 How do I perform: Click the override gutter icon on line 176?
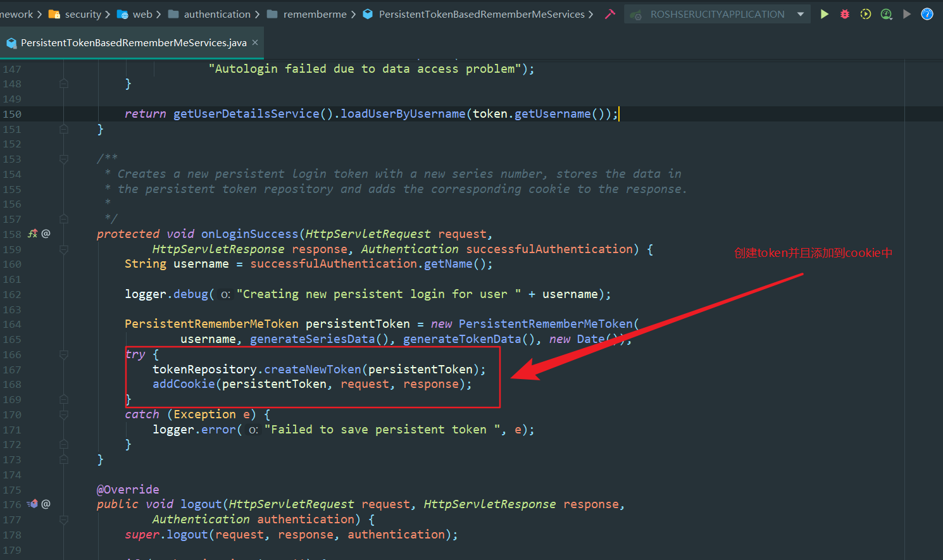tap(33, 504)
